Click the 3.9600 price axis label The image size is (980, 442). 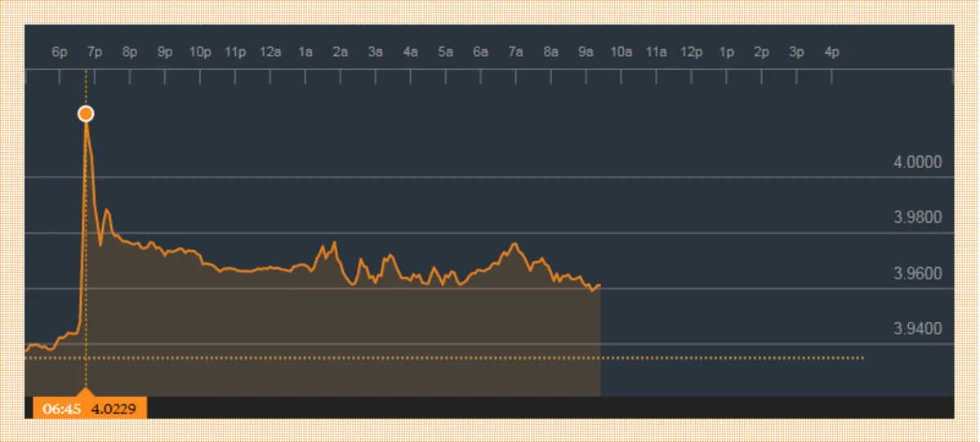coord(918,273)
